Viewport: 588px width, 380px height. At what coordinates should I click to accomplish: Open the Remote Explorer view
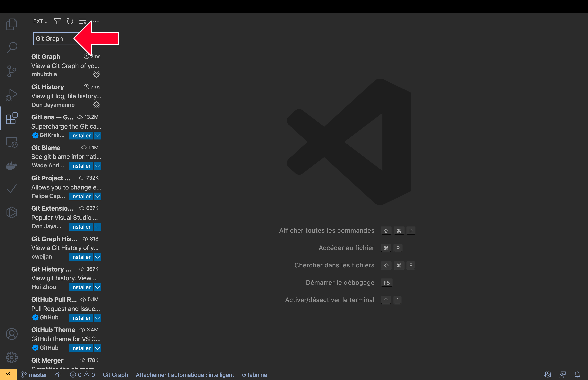12,142
